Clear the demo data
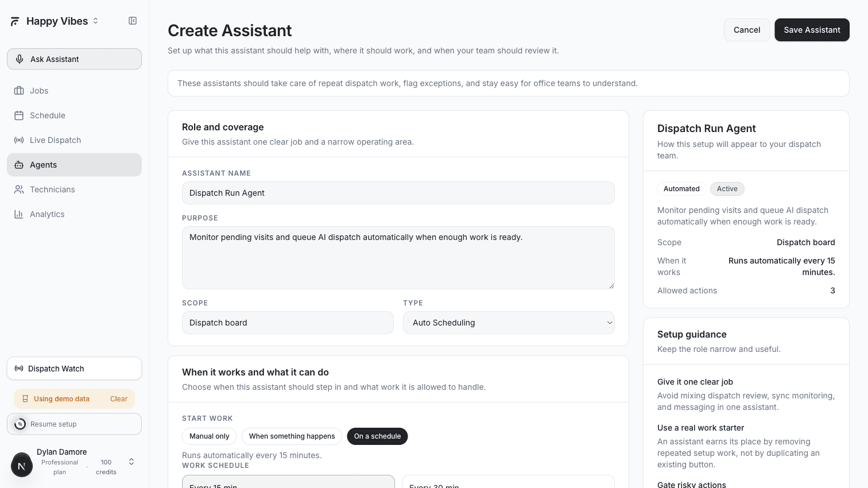This screenshot has width=868, height=488. (x=119, y=398)
